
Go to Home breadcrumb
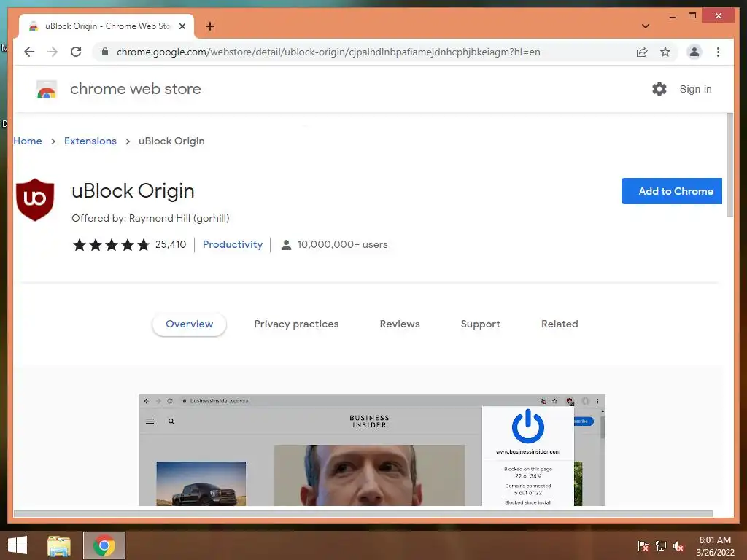(28, 141)
